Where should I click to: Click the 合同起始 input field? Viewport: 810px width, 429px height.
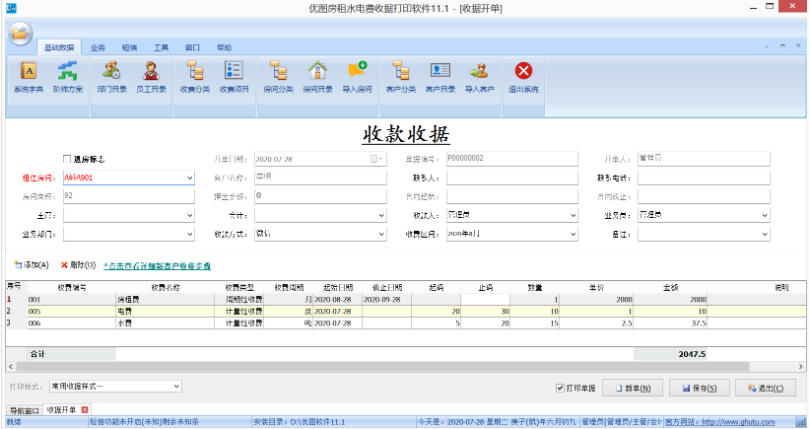512,196
